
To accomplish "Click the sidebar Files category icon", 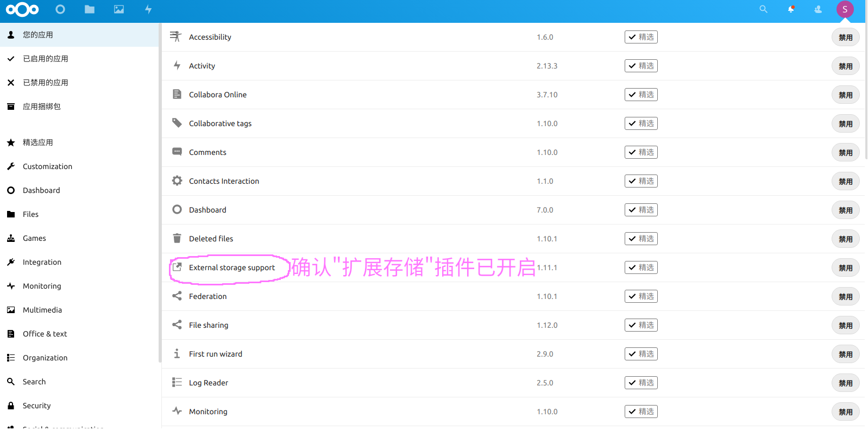I will [11, 214].
